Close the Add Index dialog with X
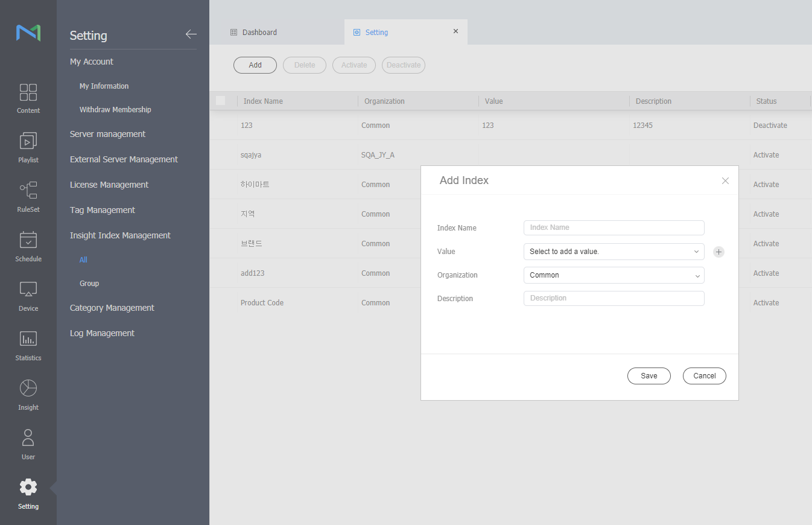The width and height of the screenshot is (812, 525). (x=725, y=181)
